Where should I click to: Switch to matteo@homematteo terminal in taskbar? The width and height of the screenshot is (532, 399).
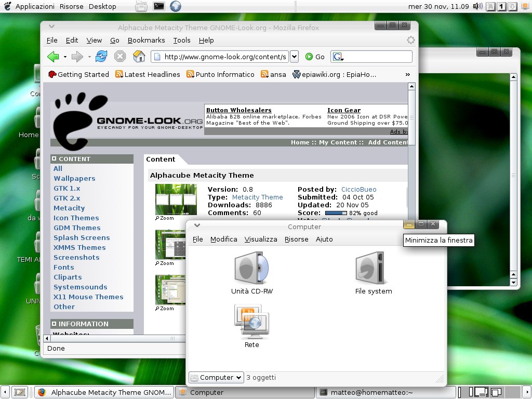(x=385, y=392)
